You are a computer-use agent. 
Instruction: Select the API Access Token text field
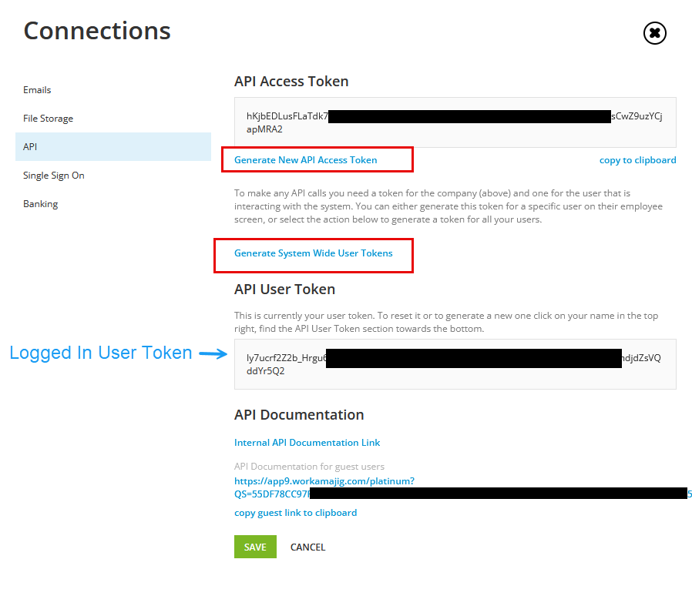coord(455,122)
